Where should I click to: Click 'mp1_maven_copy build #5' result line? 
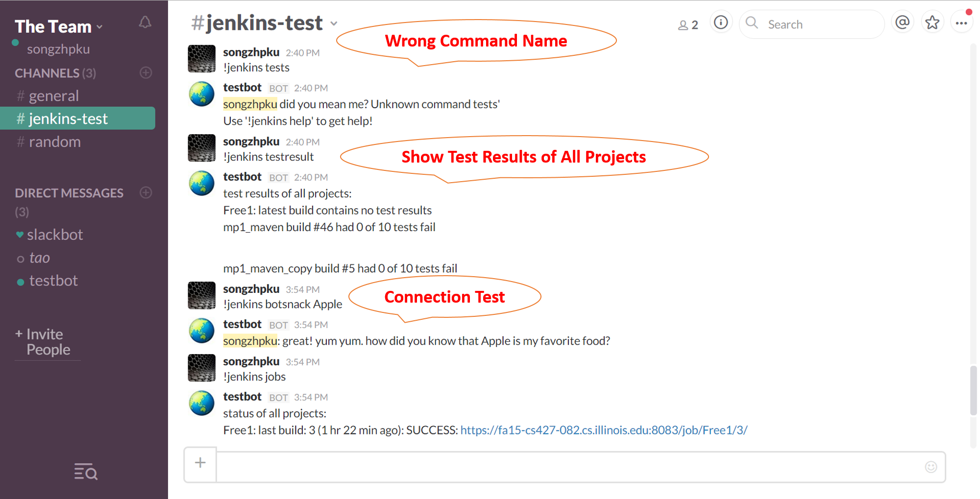click(340, 268)
